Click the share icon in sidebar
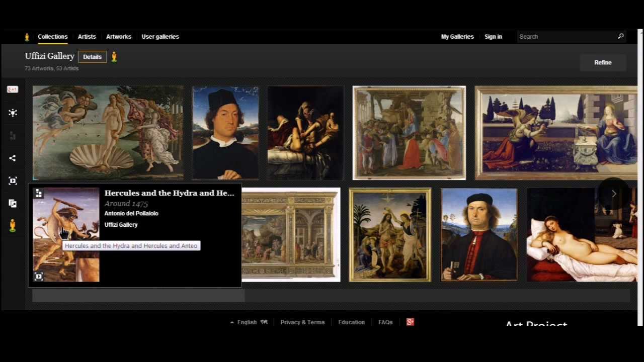The width and height of the screenshot is (644, 362). [x=13, y=158]
